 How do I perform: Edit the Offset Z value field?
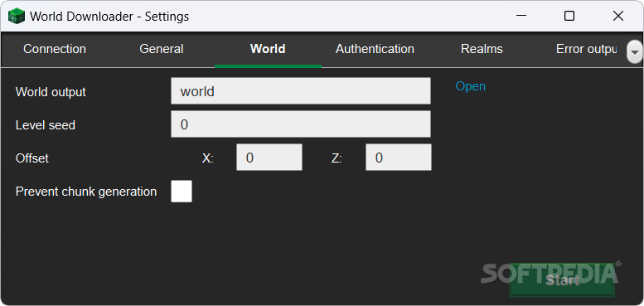[x=399, y=158]
